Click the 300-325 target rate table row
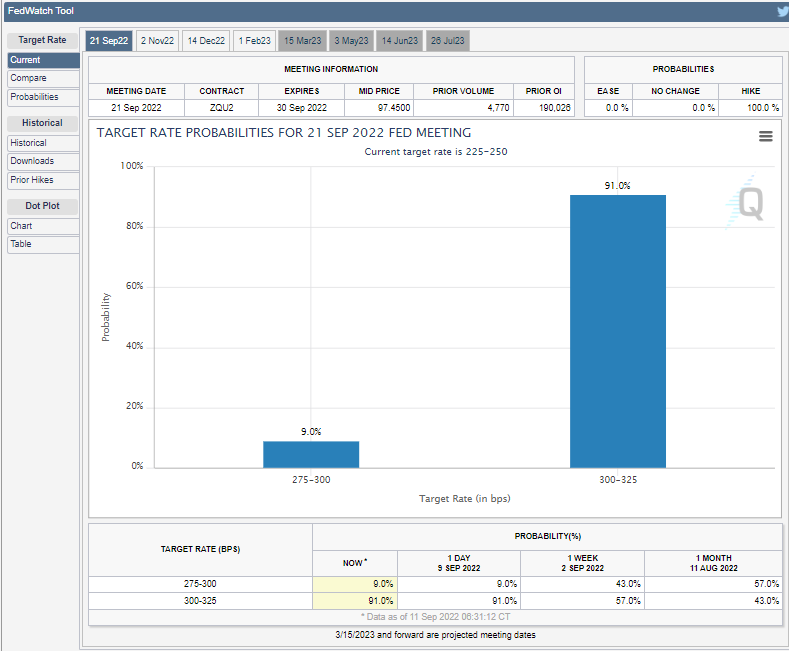789x651 pixels. pyautogui.click(x=435, y=601)
